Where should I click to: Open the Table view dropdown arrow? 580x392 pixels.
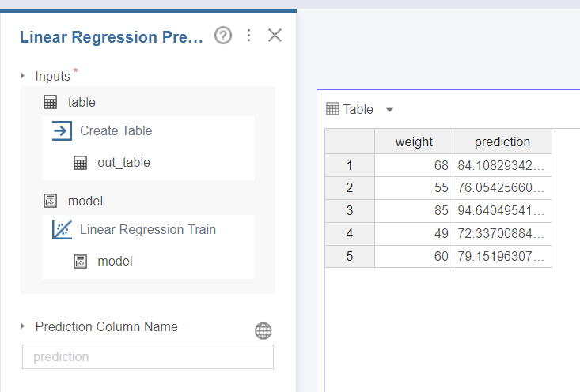point(389,110)
